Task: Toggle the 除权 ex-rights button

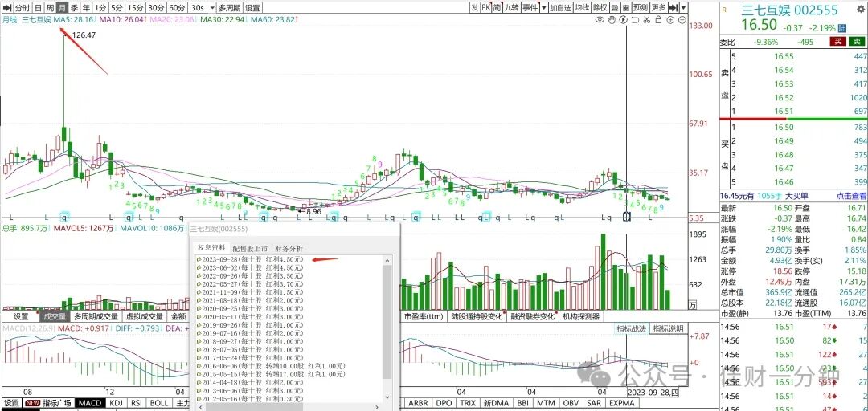Action: coord(600,7)
